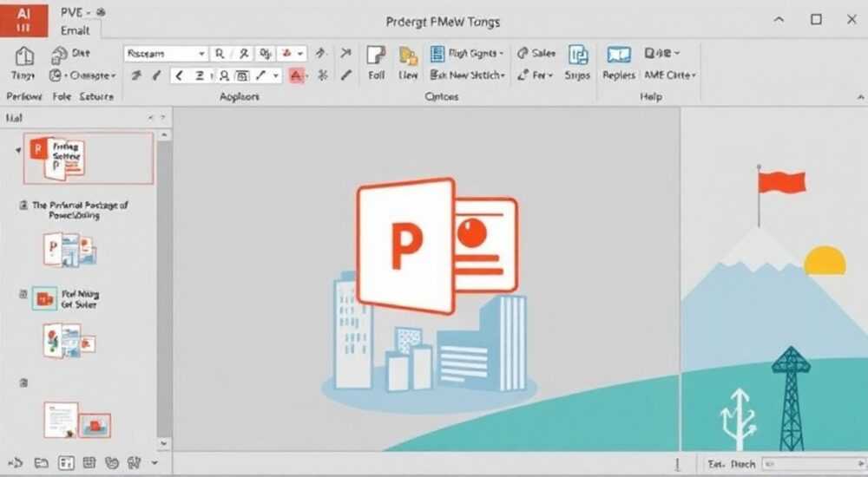
Task: Expand the bottom toolbar overflow arrow
Action: 155,462
